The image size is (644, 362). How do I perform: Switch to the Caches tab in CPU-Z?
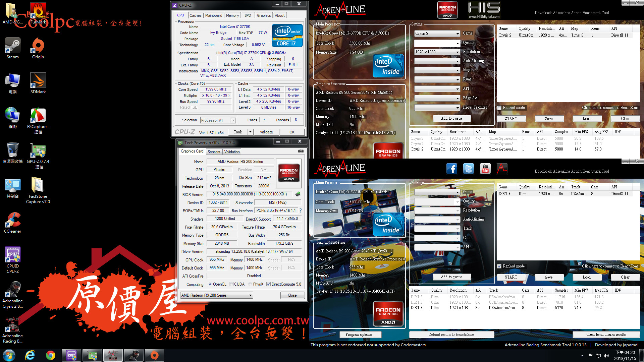click(195, 15)
